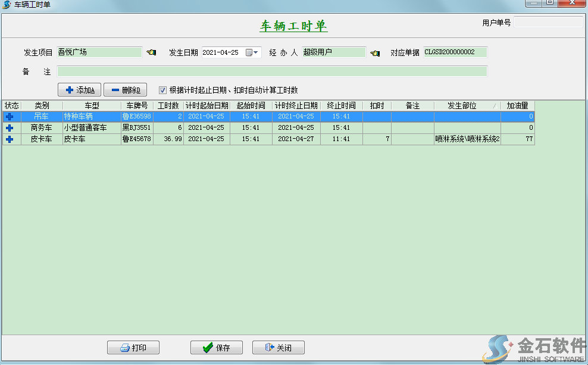Click the plus status icon in 皮卡车 row
Image resolution: width=588 pixels, height=365 pixels.
[x=10, y=139]
